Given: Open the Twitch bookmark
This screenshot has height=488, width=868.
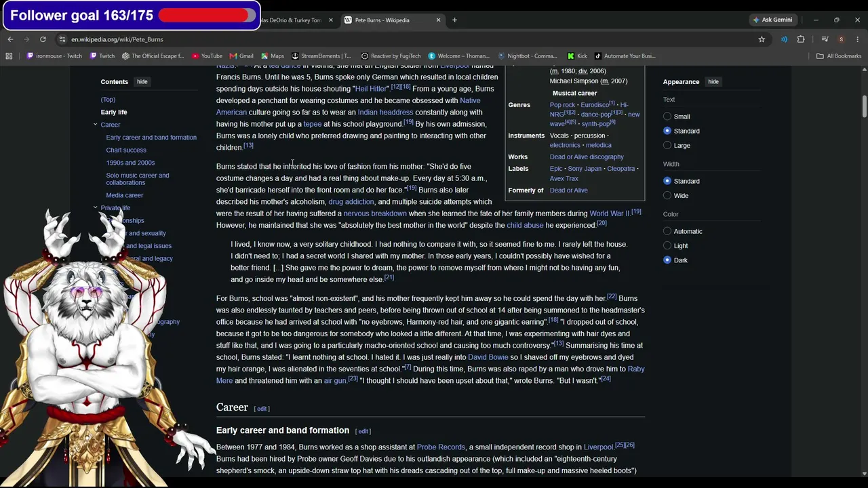Looking at the screenshot, I should pyautogui.click(x=102, y=56).
